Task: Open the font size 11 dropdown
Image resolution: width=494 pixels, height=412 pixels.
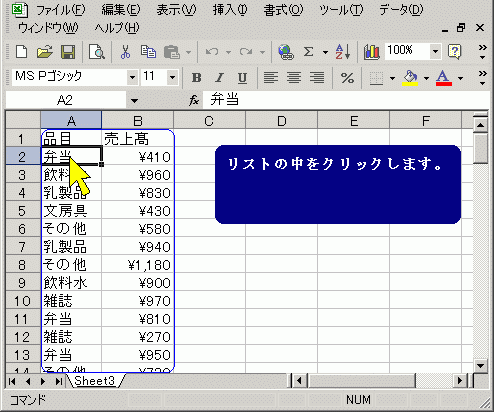Action: 173,77
